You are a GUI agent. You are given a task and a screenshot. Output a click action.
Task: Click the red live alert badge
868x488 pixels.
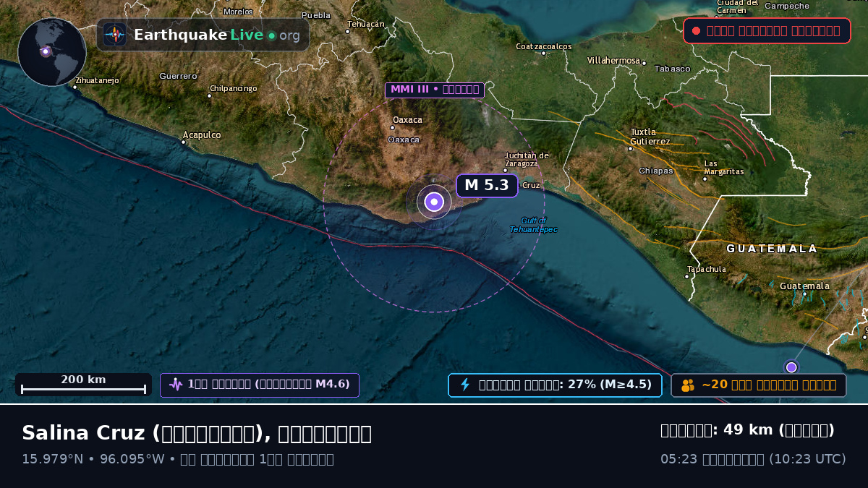767,30
